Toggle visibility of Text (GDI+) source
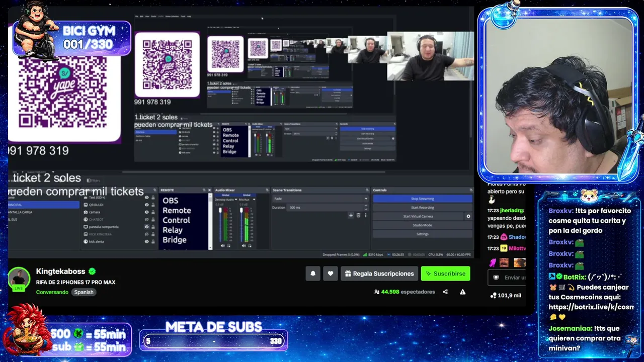This screenshot has width=644, height=362. click(x=146, y=198)
